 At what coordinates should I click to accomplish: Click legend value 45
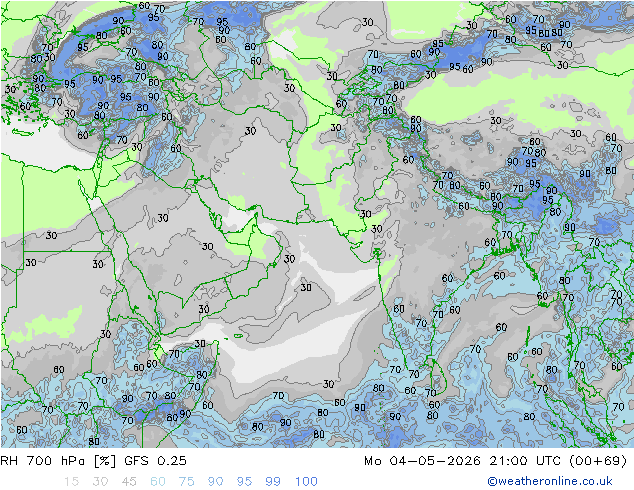click(x=129, y=482)
